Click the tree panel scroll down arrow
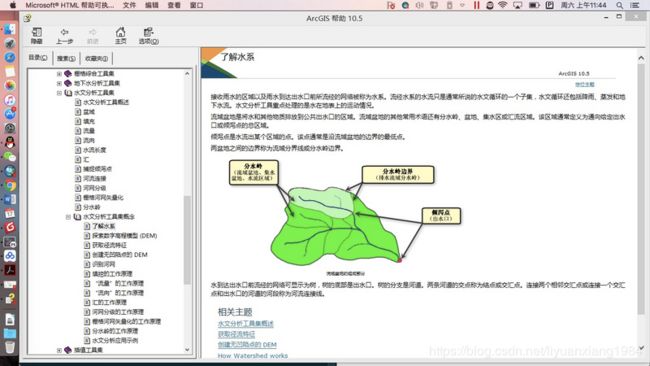The image size is (650, 366). click(x=187, y=350)
